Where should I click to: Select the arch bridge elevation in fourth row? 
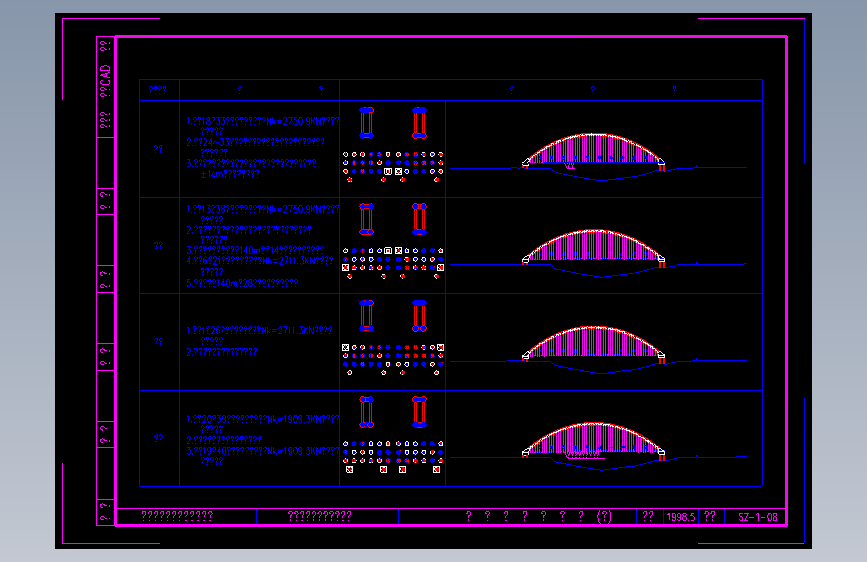(x=593, y=440)
